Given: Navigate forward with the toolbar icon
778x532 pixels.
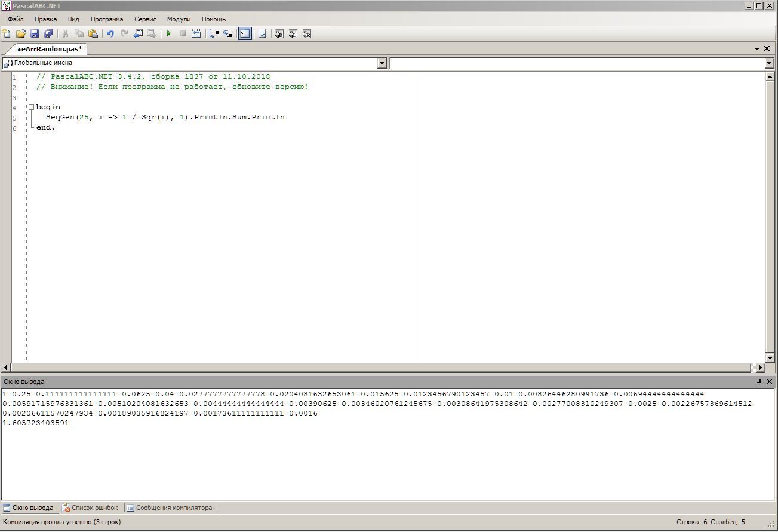Looking at the screenshot, I should pyautogui.click(x=152, y=34).
